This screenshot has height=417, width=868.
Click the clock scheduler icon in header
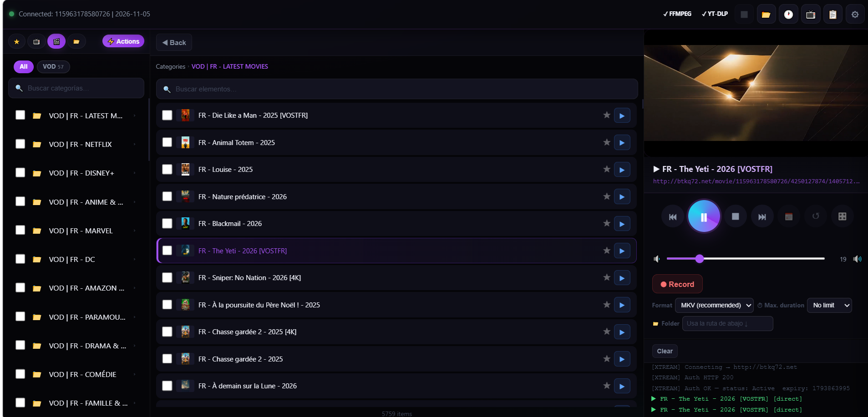(788, 15)
